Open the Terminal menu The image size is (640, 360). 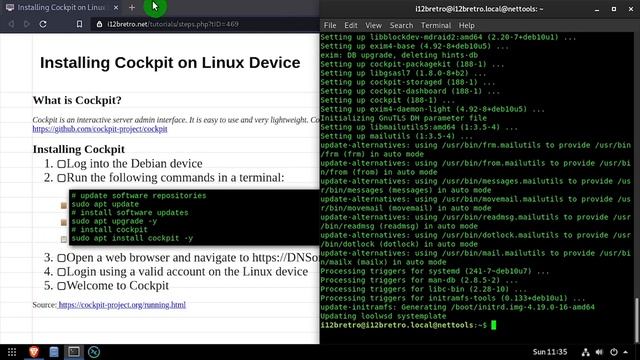pyautogui.click(x=436, y=25)
